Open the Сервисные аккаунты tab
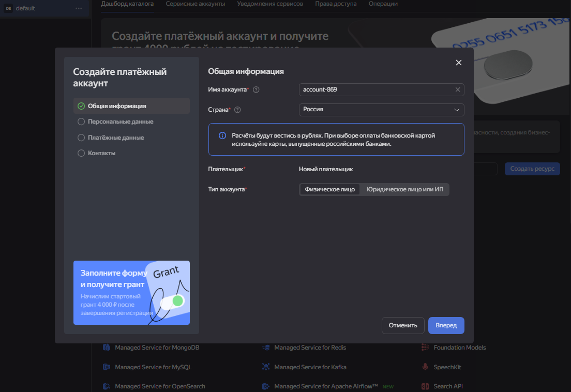The image size is (571, 392). point(195,4)
